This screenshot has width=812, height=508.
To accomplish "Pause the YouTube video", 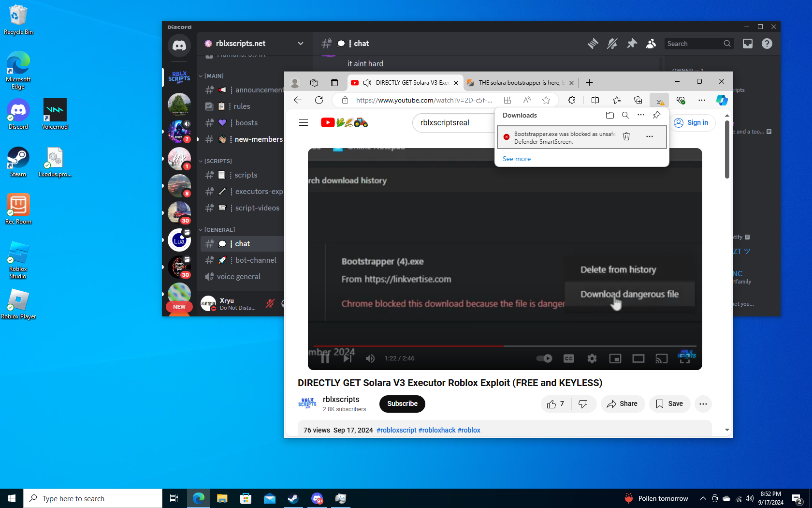I will point(325,359).
